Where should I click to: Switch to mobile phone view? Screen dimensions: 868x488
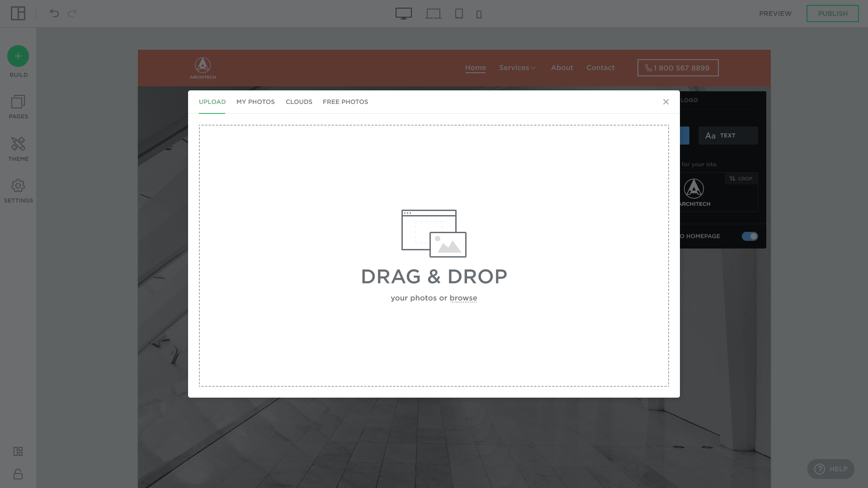(x=479, y=14)
